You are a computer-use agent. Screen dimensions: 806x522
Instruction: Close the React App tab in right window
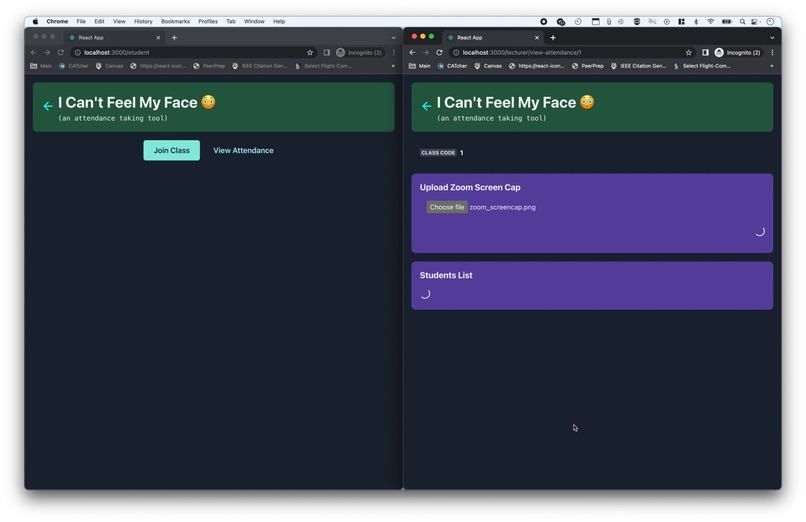tap(537, 38)
